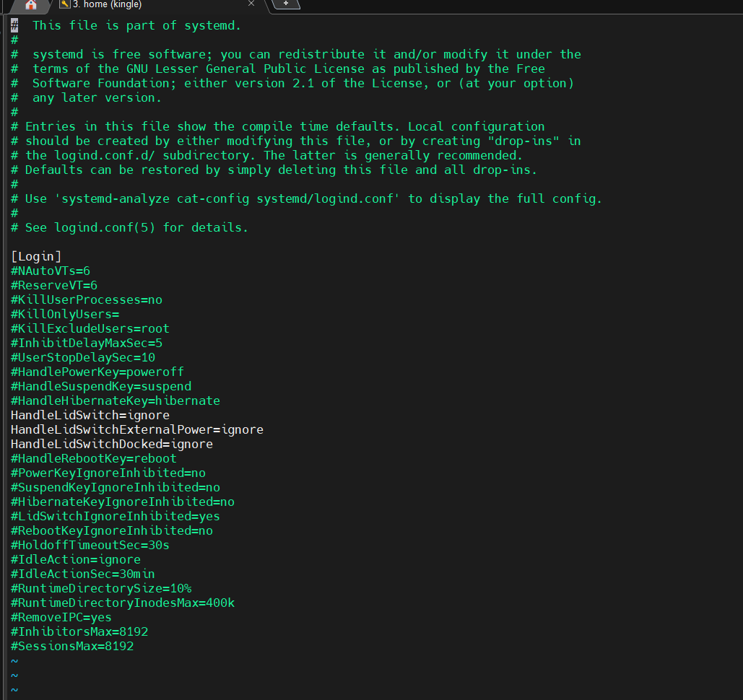Viewport: 743px width, 700px height.
Task: Click '#IdleActionSec=30min' line
Action: pos(83,574)
